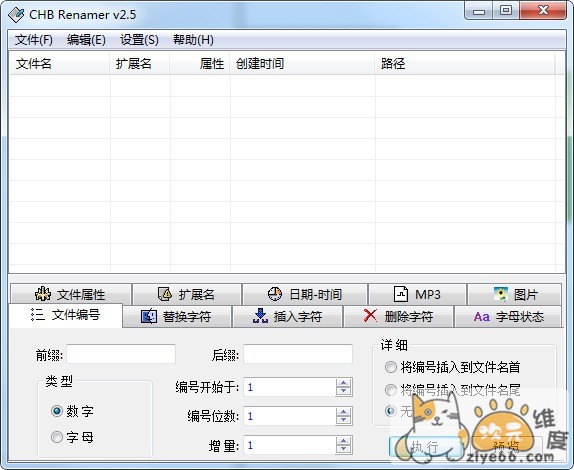Click the 编号位数 number field

pos(289,416)
